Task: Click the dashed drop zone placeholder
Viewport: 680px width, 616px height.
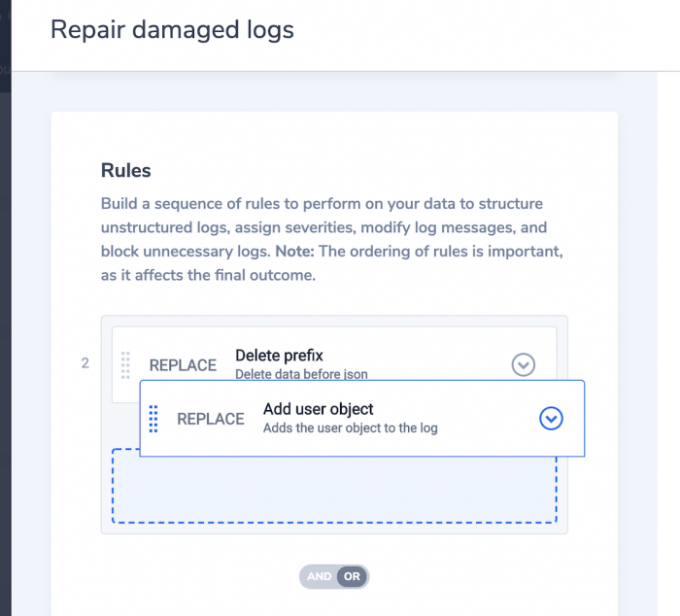Action: [x=334, y=491]
